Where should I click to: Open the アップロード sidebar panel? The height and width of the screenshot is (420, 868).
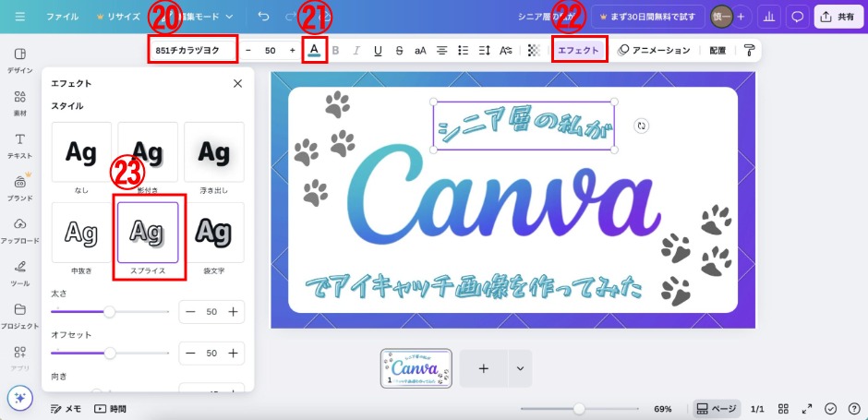click(20, 231)
